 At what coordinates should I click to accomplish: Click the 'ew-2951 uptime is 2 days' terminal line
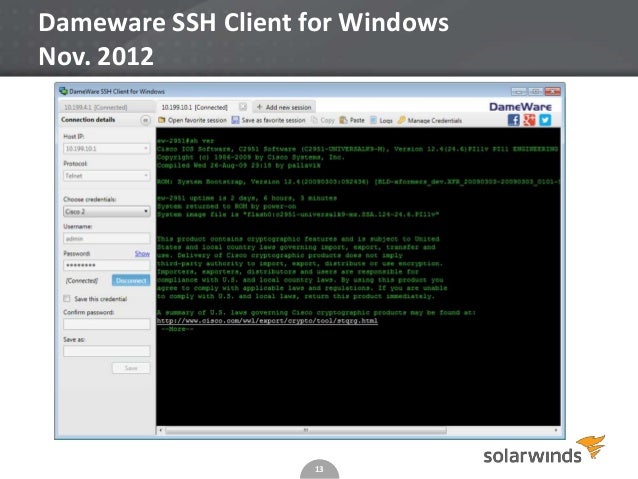coord(247,198)
